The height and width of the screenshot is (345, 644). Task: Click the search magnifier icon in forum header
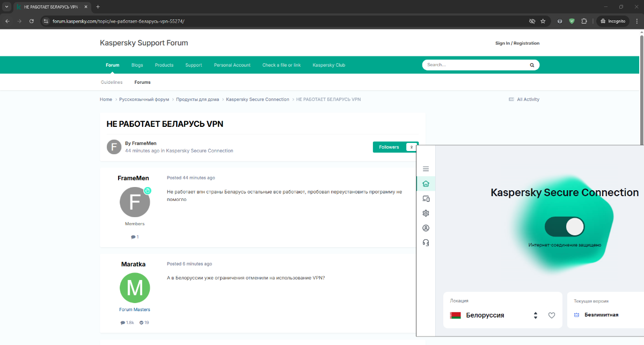coord(532,65)
